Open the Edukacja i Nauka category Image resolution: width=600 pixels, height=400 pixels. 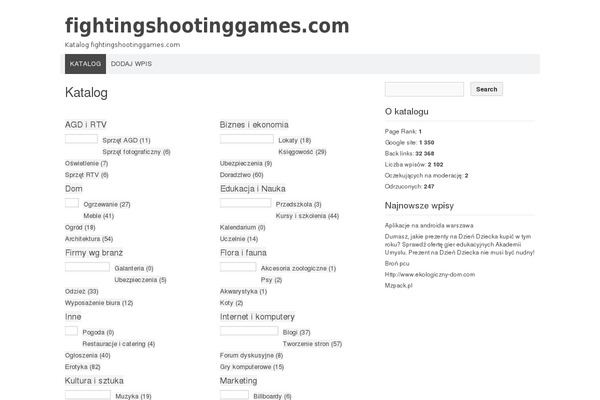(x=253, y=189)
